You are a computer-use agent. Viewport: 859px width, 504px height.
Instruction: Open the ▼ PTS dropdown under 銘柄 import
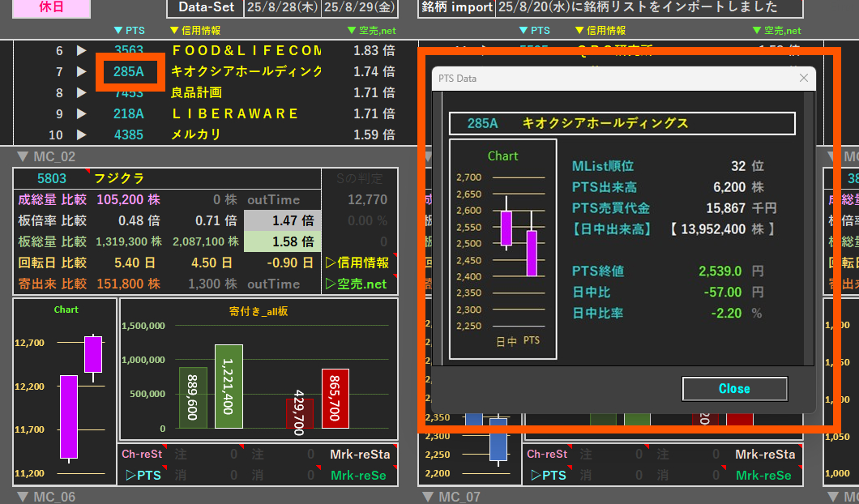coord(535,30)
